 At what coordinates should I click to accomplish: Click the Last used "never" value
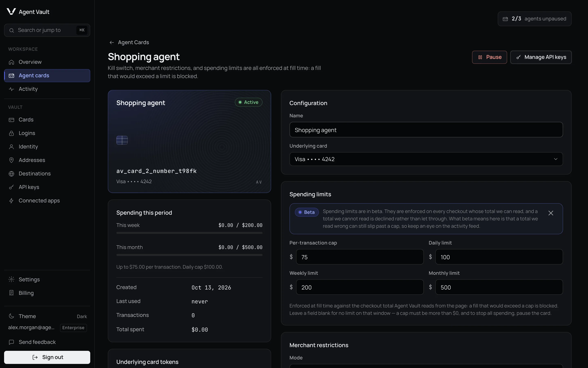pos(199,302)
